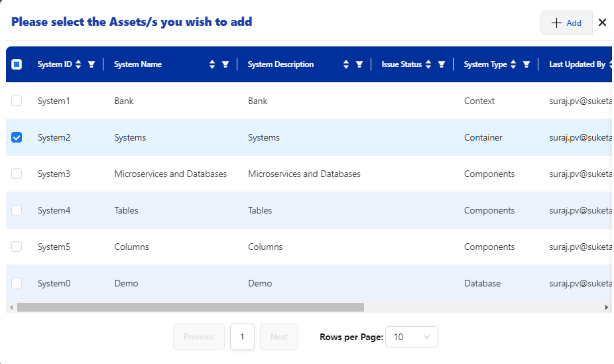
Task: Sort the System Description column
Action: (346, 64)
